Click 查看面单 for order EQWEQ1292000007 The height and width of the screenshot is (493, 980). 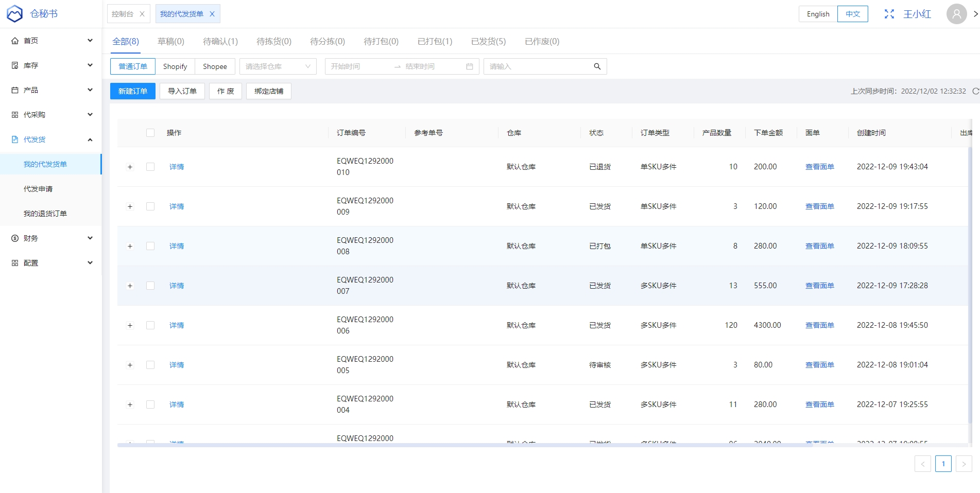click(820, 286)
